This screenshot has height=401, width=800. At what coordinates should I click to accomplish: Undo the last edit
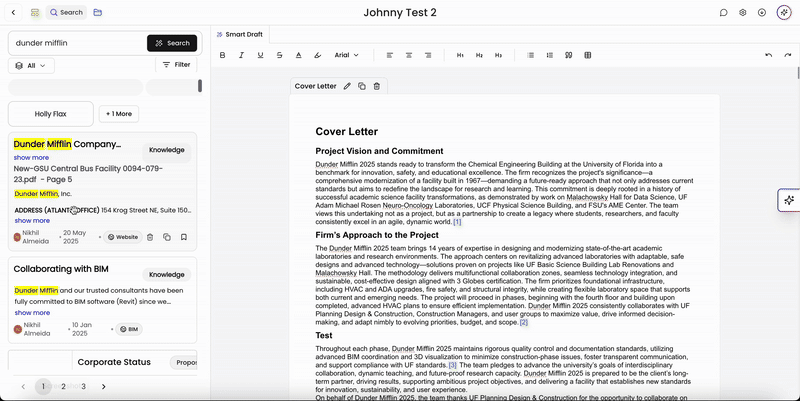click(x=769, y=55)
